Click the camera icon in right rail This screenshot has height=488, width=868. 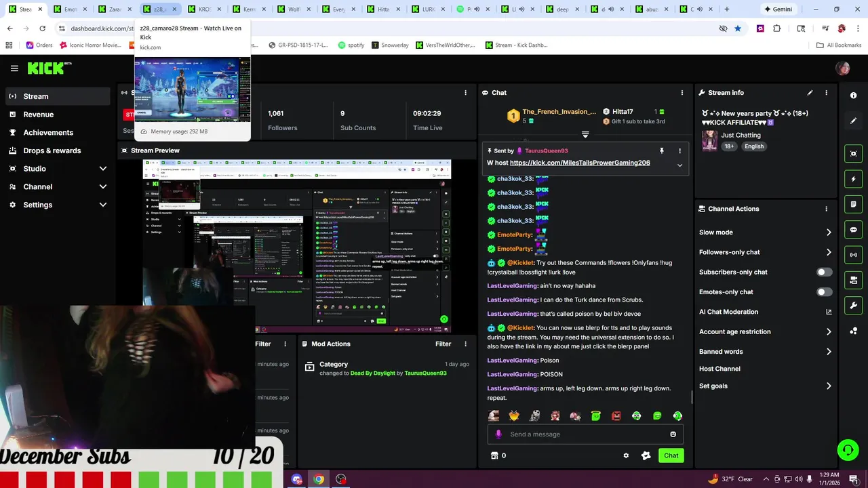click(x=853, y=280)
